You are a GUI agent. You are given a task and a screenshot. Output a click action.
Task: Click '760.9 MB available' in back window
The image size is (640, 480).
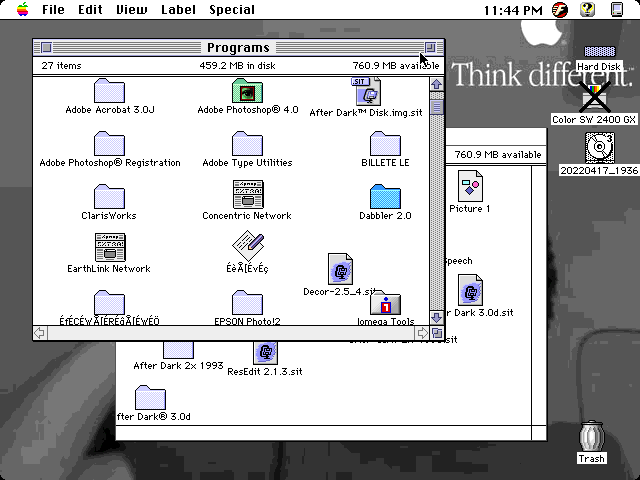[x=498, y=155]
